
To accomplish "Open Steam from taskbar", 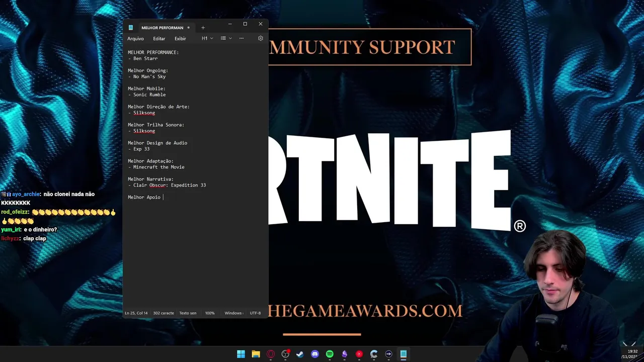I will [300, 354].
